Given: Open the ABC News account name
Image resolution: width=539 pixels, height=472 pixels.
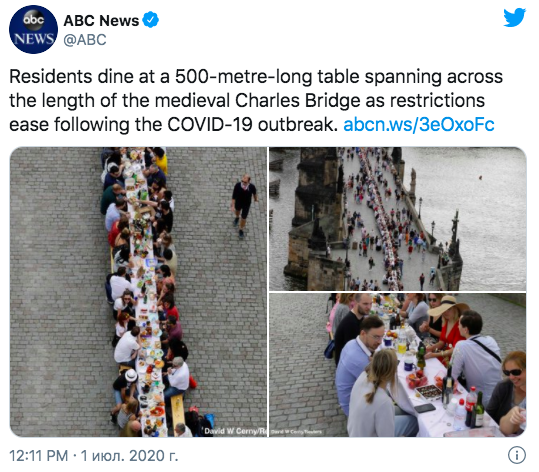Looking at the screenshot, I should [101, 20].
